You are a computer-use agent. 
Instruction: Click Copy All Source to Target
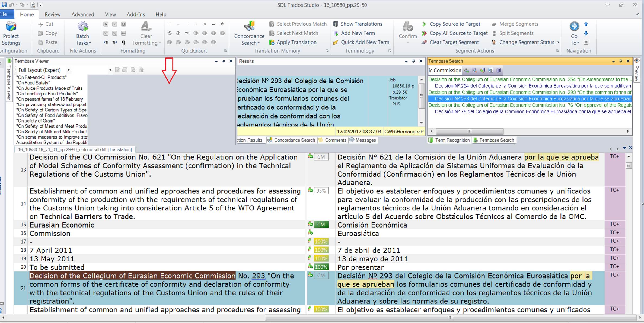coord(455,33)
